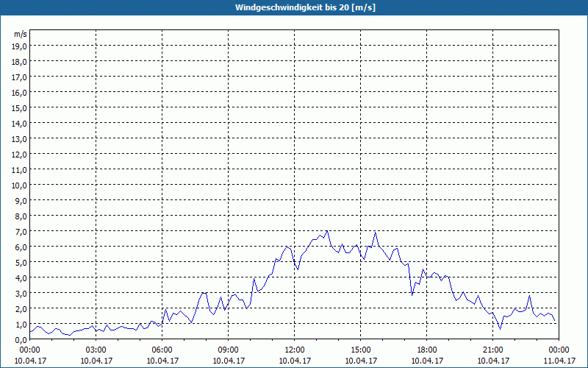Select the "12,0" axis value
The image size is (588, 368).
click(20, 155)
